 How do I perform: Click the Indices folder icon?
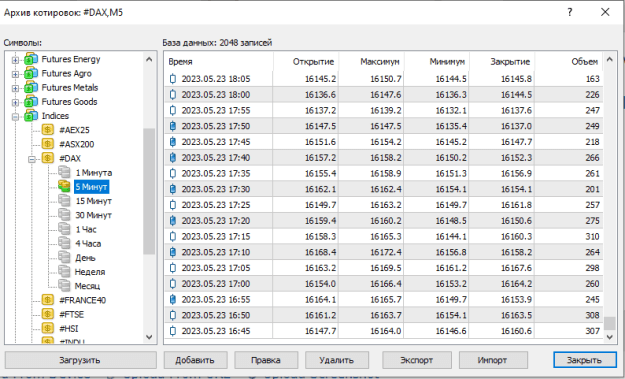pos(31,116)
